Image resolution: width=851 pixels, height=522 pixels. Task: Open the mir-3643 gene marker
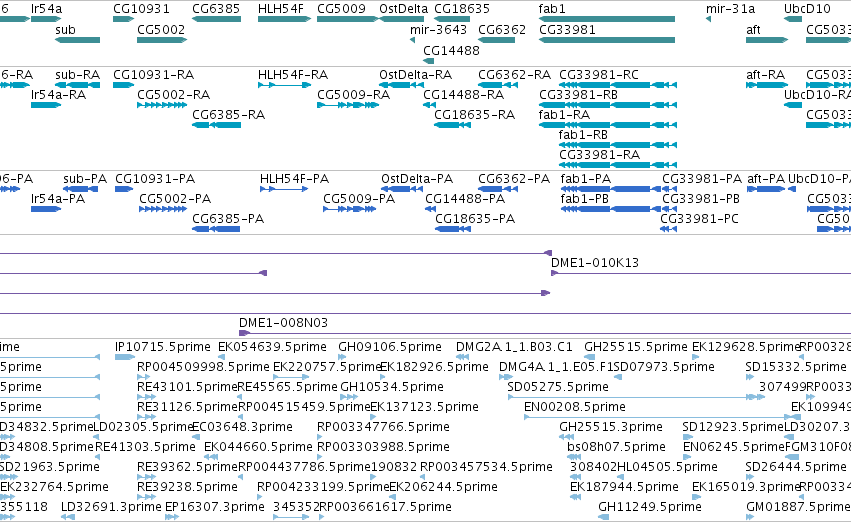[412, 40]
